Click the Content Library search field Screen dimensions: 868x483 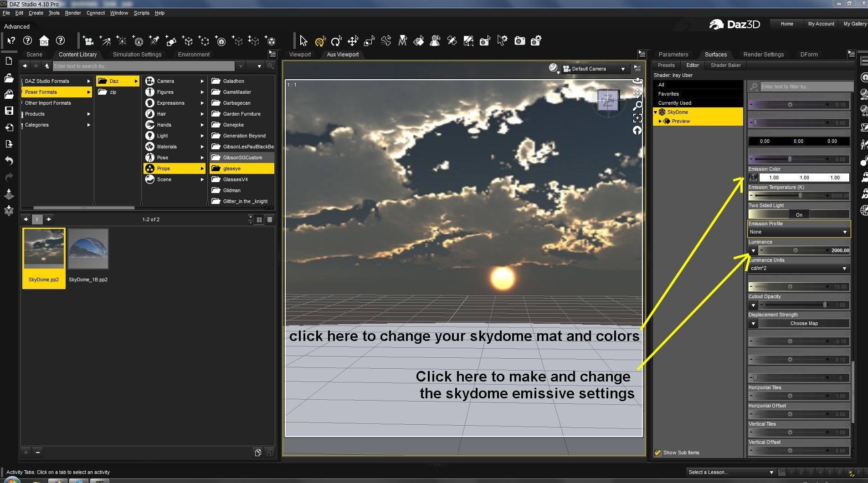pyautogui.click(x=144, y=66)
